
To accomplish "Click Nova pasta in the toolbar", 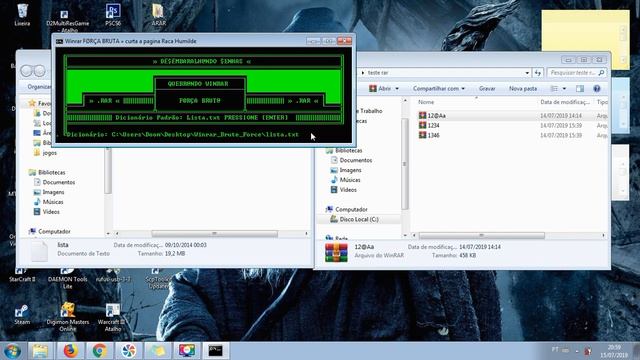I will click(523, 89).
